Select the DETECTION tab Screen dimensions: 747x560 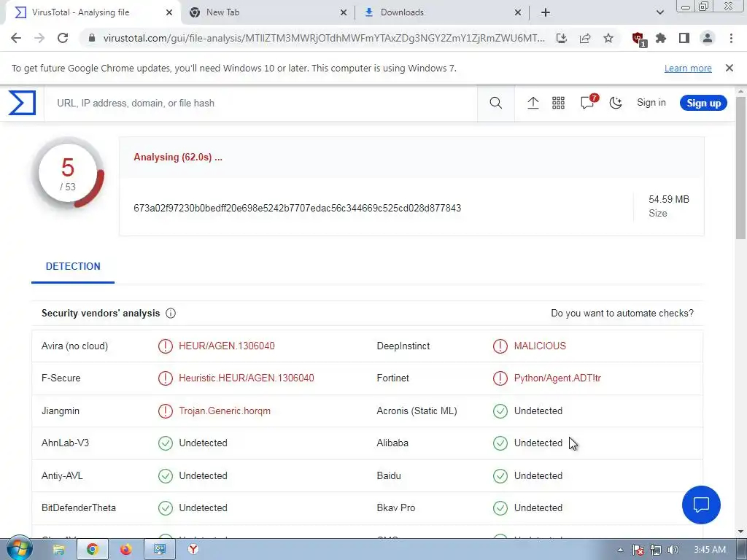(x=73, y=267)
